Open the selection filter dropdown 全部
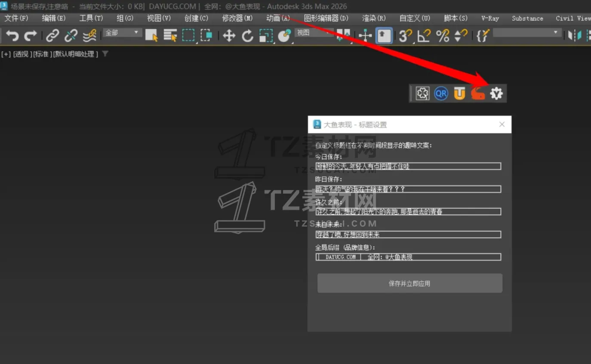 point(123,33)
